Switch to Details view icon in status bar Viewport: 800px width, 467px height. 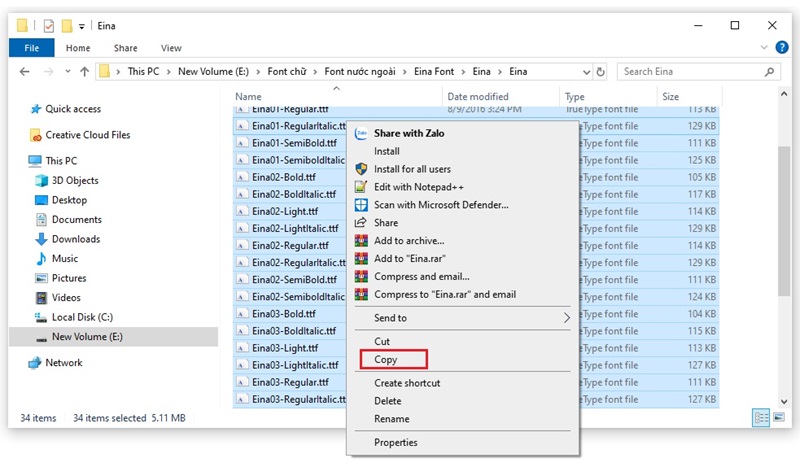click(761, 418)
